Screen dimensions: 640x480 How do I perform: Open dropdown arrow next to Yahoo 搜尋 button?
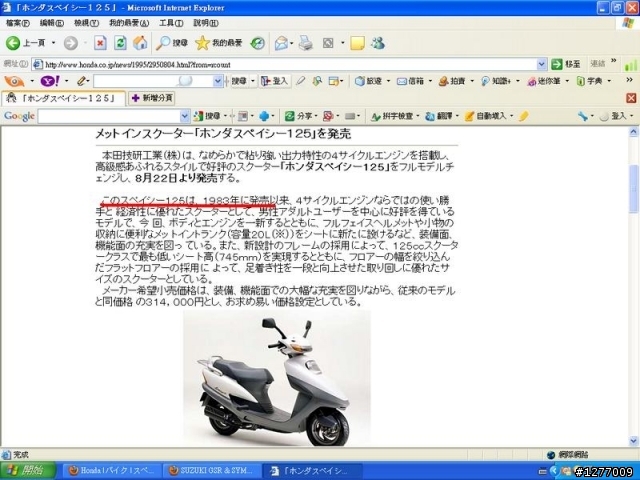point(253,81)
